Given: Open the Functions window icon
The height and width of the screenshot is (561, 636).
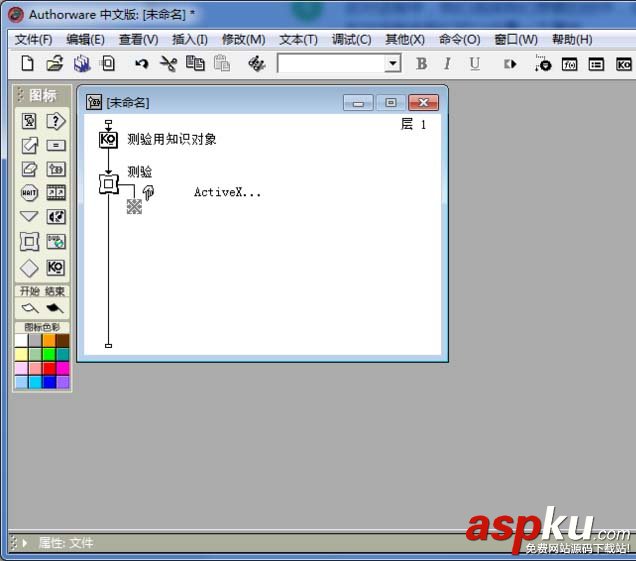Looking at the screenshot, I should point(569,64).
